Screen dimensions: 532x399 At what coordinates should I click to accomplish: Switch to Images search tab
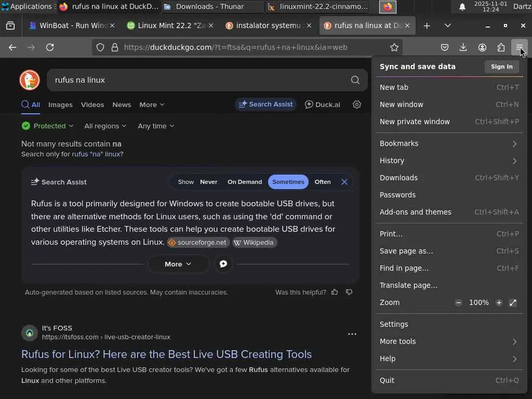pos(60,105)
